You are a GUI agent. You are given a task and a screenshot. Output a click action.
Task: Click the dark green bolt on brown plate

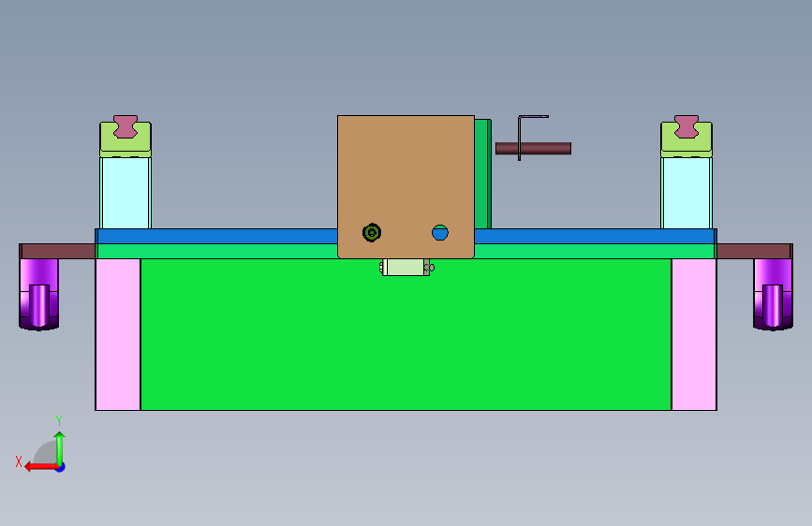pos(372,232)
